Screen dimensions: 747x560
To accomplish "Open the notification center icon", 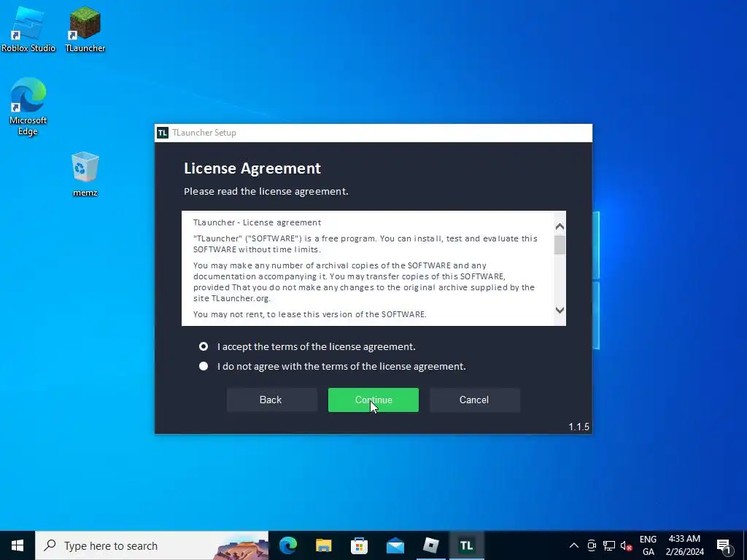I will [x=724, y=545].
